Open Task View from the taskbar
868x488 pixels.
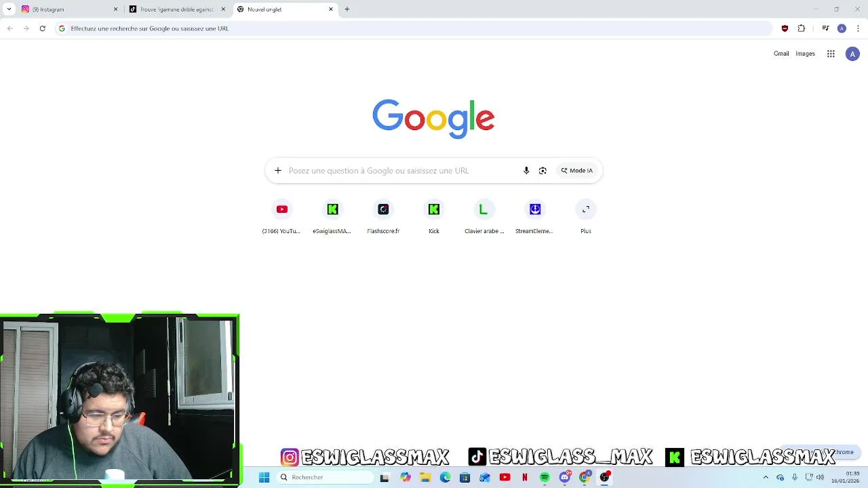(x=384, y=477)
